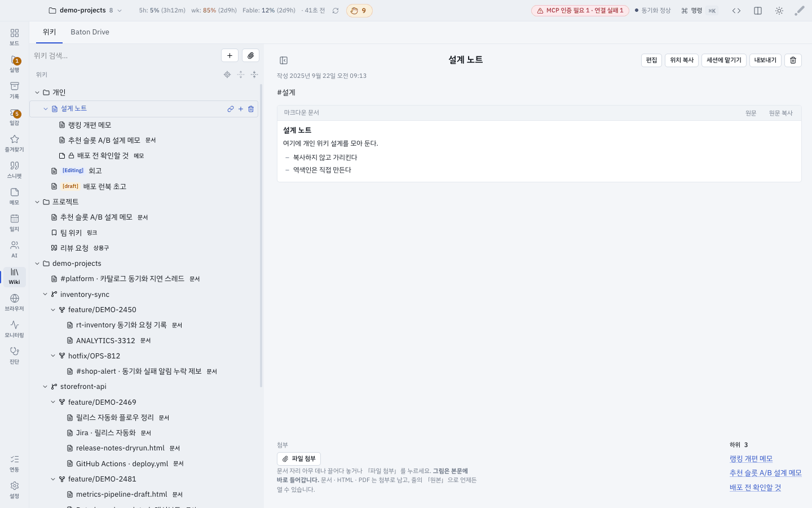This screenshot has height=508, width=812.
Task: Click the locate-current-document target icon
Action: click(x=227, y=75)
